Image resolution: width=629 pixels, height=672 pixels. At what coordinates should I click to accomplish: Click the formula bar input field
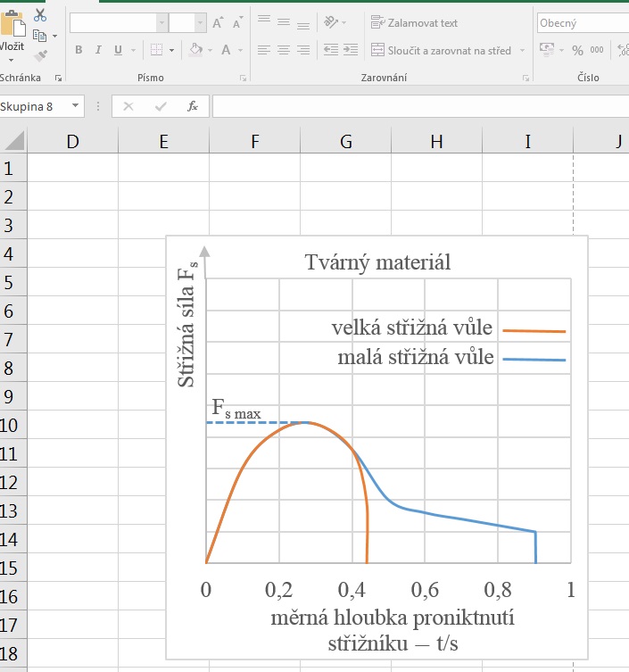419,106
